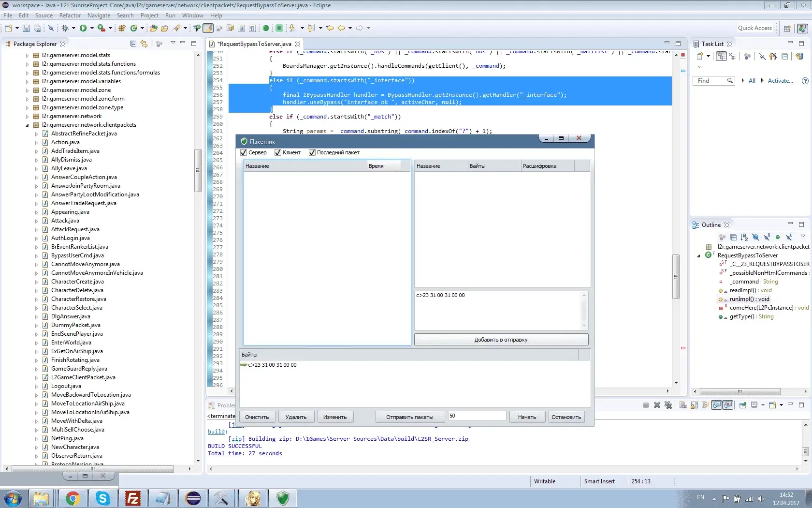
Task: Click the Activate... link in Task List
Action: (x=780, y=81)
